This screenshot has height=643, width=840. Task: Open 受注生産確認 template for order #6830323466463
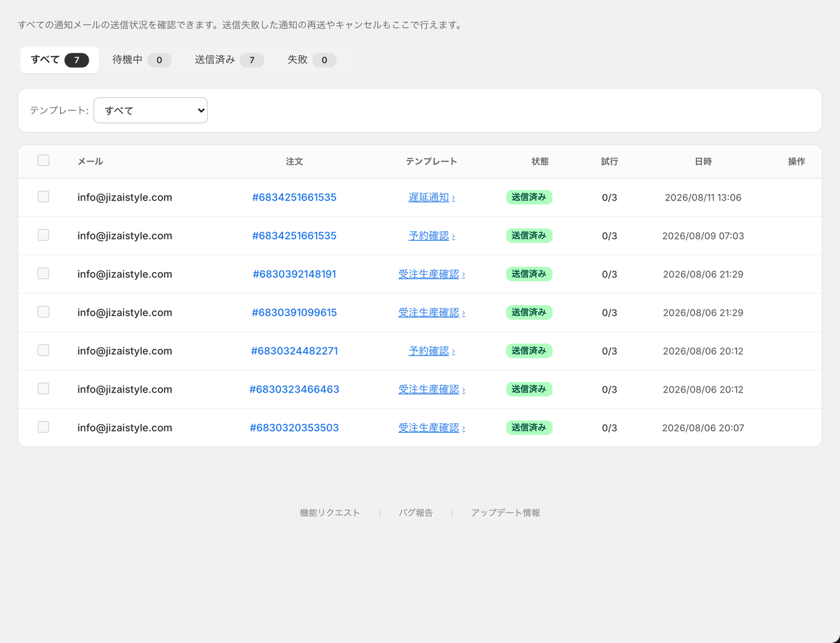click(431, 390)
